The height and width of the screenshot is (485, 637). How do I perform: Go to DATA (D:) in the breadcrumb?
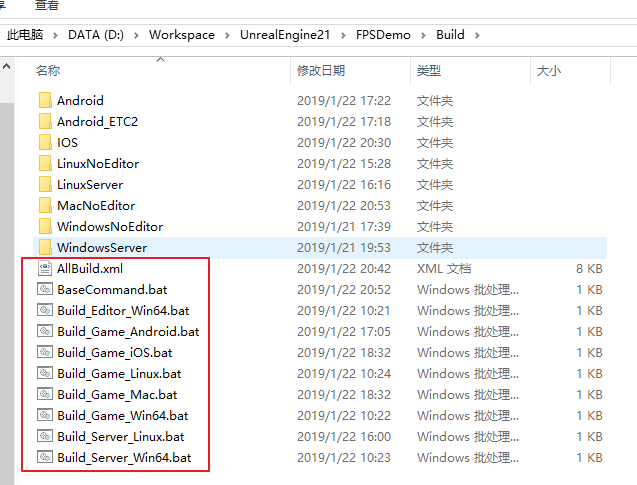pyautogui.click(x=96, y=35)
